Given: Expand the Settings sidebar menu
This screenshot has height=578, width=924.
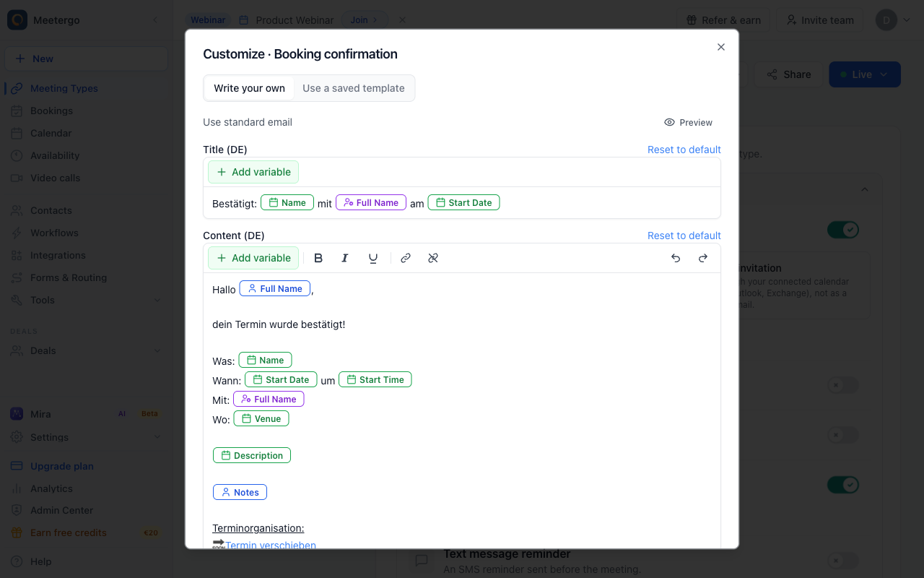Looking at the screenshot, I should click(x=87, y=437).
